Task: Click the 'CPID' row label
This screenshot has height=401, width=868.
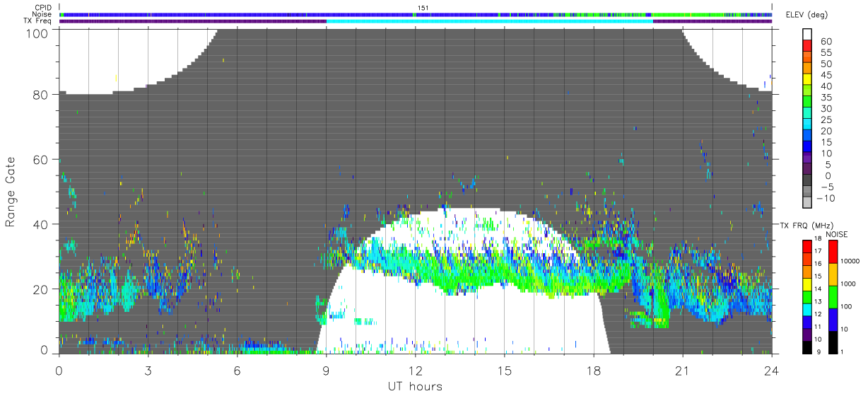Action: click(x=43, y=8)
